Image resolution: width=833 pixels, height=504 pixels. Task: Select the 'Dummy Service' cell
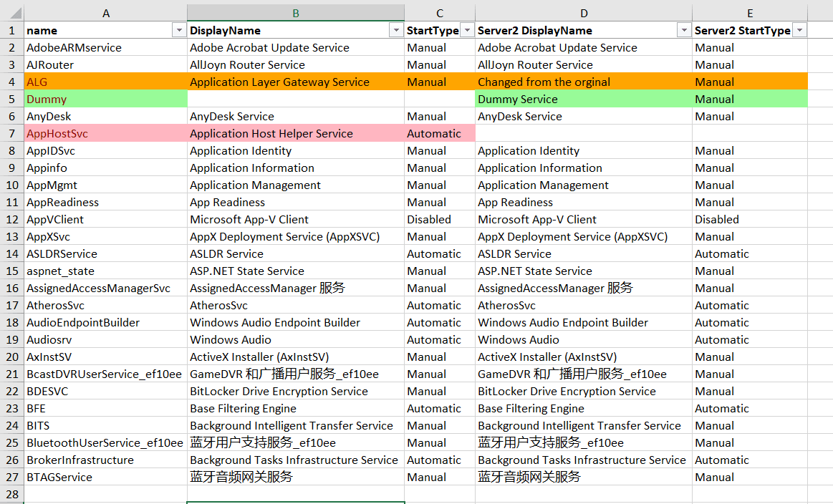584,100
